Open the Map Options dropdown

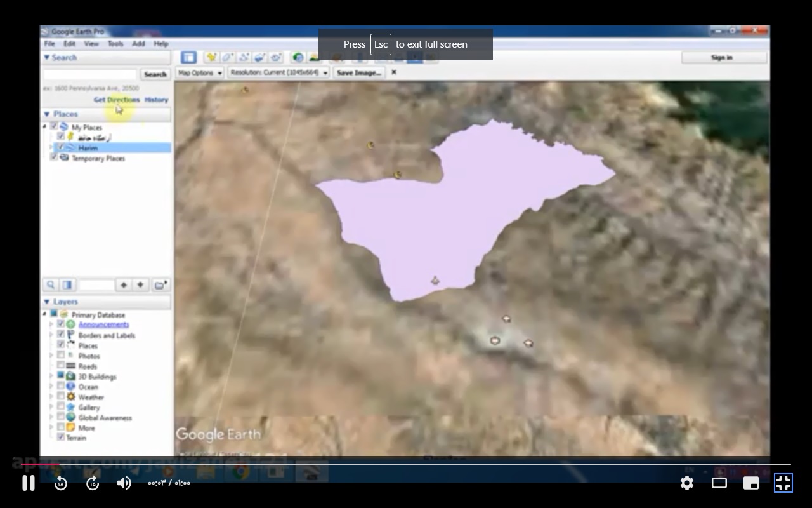coord(200,72)
